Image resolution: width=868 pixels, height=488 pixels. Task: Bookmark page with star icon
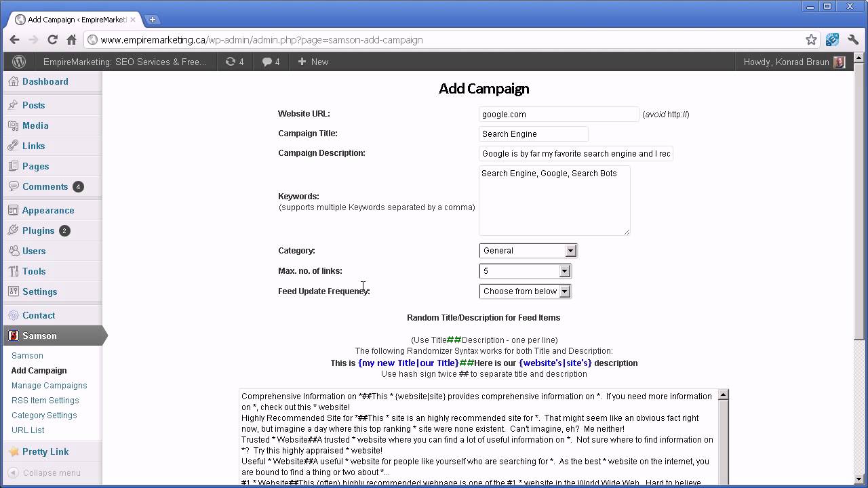click(811, 40)
